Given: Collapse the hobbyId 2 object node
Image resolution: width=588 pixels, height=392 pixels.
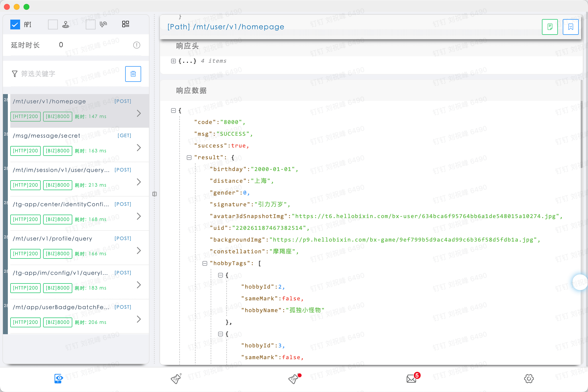Looking at the screenshot, I should [220, 275].
